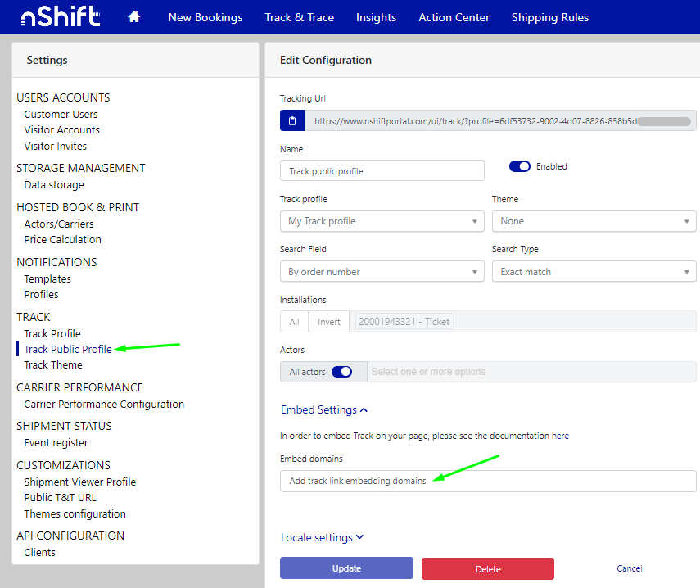The image size is (700, 588).
Task: Open Action Center menu
Action: point(454,17)
